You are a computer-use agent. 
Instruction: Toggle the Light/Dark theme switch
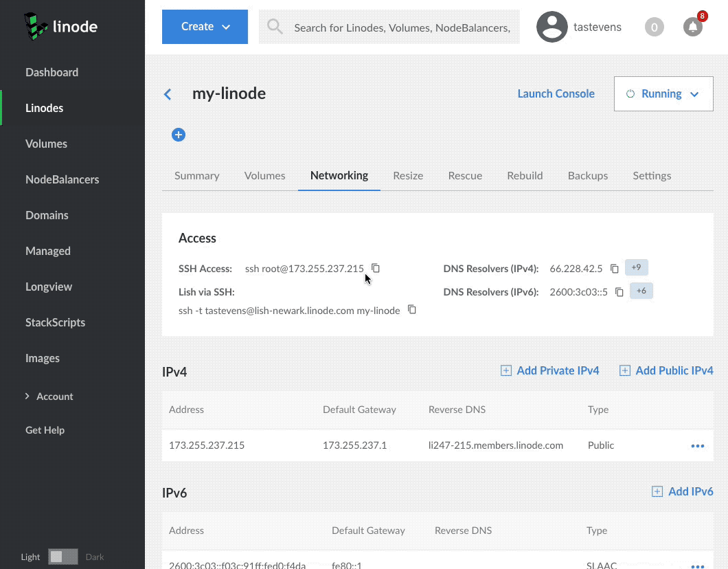click(63, 557)
